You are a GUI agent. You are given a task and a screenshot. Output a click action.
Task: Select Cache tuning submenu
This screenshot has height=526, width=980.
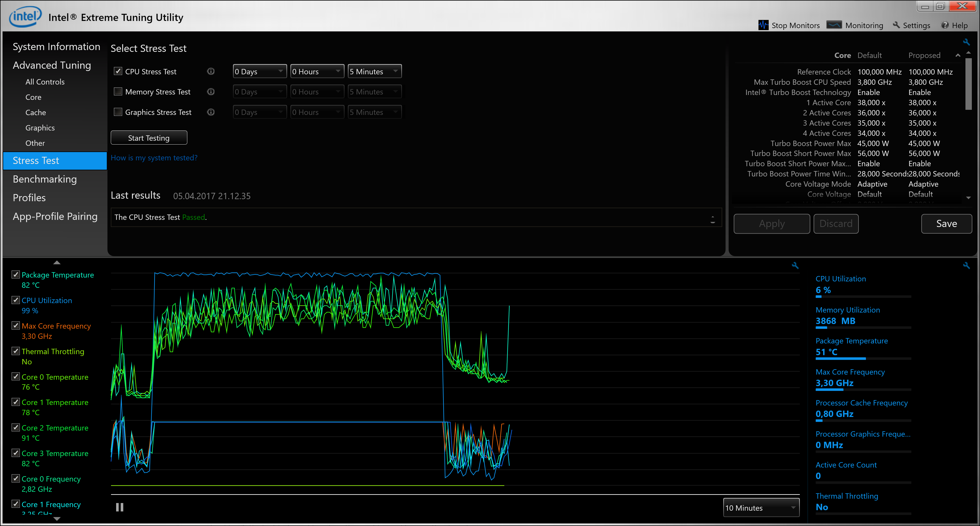click(x=36, y=113)
